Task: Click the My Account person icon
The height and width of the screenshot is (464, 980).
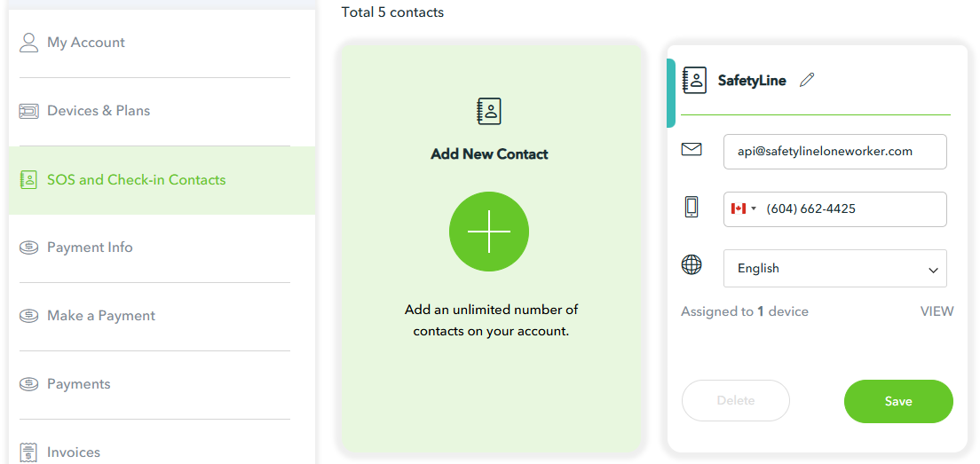Action: pyautogui.click(x=29, y=43)
